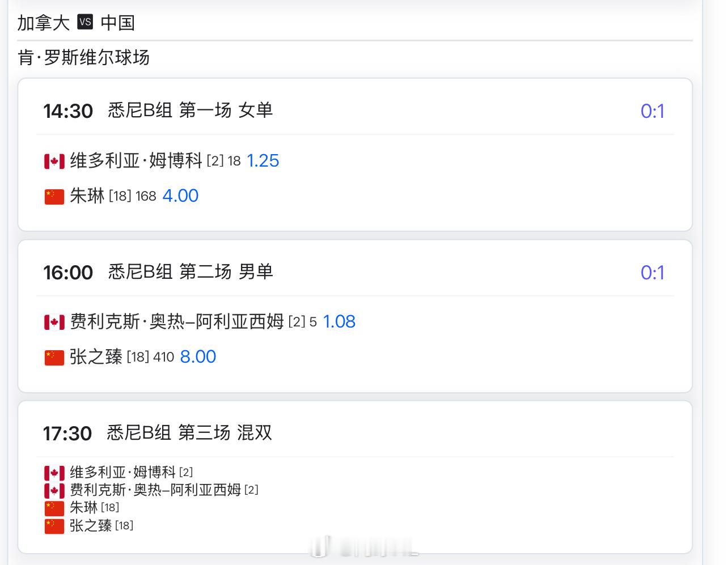The image size is (728, 565).
Task: Click the 肯·罗斯维尔球场 venue heading
Action: 84,57
